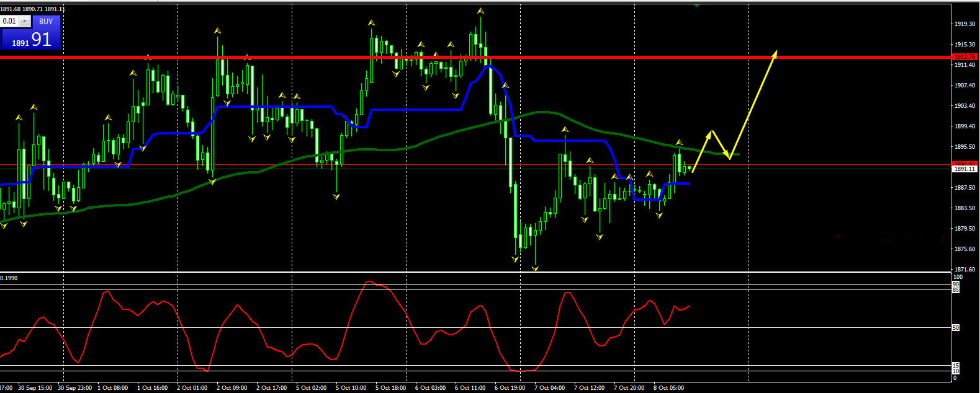Click the current price 1891.11 label
Viewport: 980px width, 393px height.
coord(965,169)
